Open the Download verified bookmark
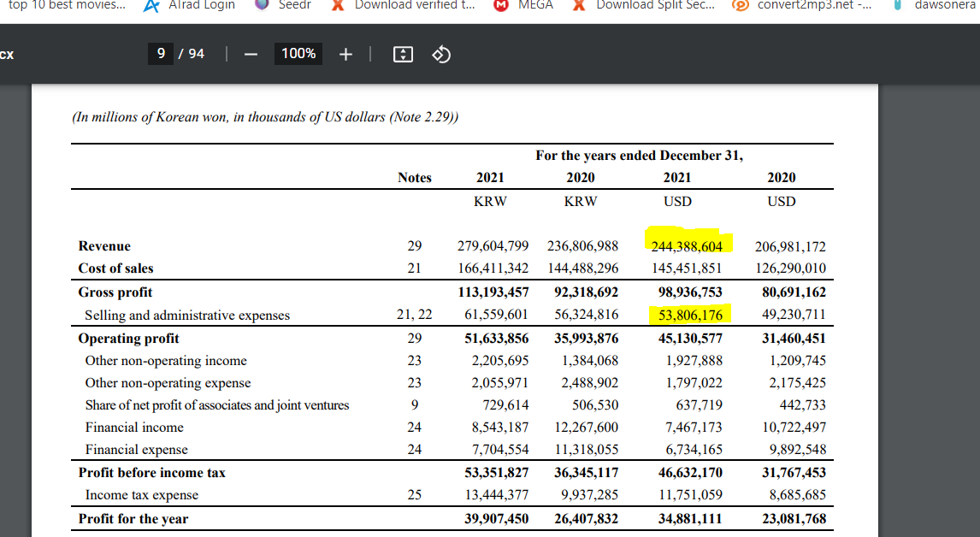 tap(404, 5)
